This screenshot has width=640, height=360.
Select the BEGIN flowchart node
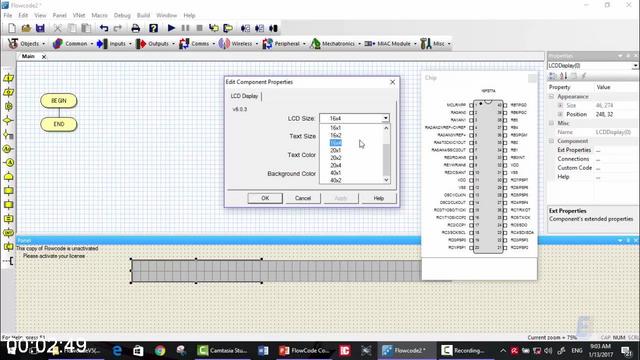pos(59,101)
